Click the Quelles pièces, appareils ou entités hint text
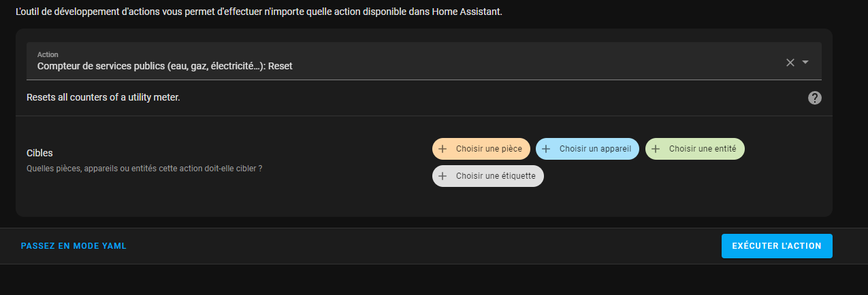 pyautogui.click(x=144, y=168)
